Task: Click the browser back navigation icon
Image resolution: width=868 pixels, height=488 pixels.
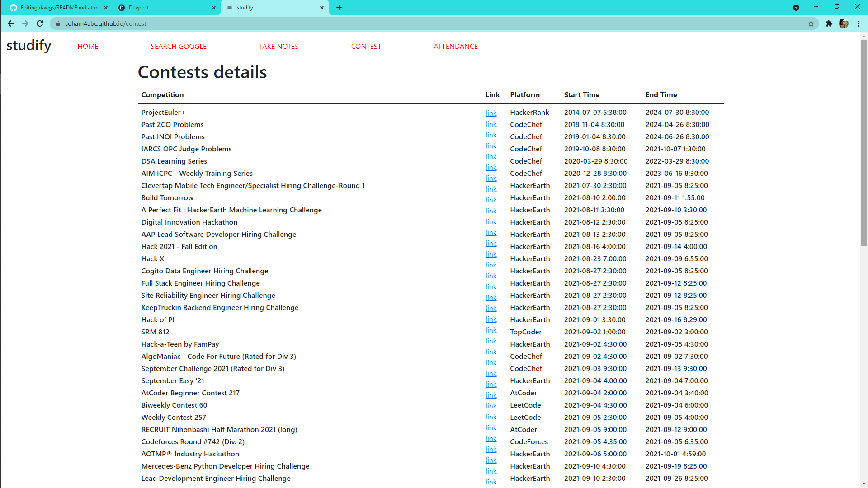Action: tap(11, 23)
